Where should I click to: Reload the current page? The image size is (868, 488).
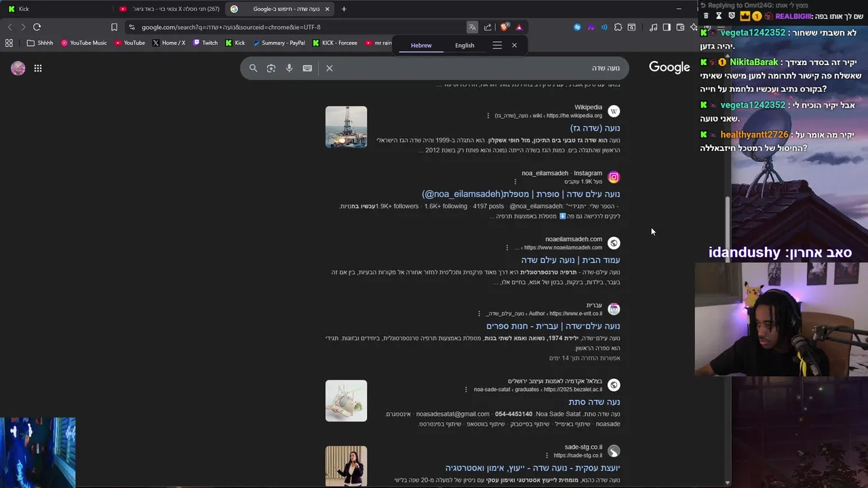click(x=37, y=27)
